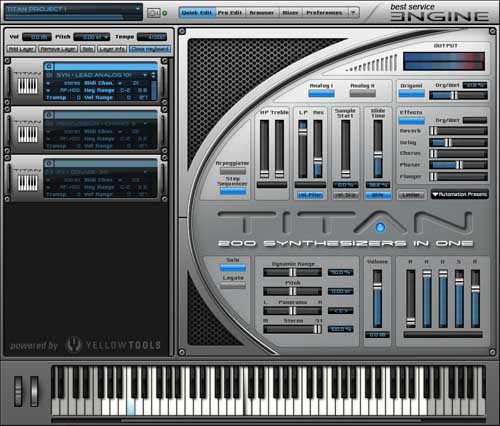Screen dimensions: 500x426
Task: Expand the stereo output dropdown on the first layer
Action: tap(48, 83)
